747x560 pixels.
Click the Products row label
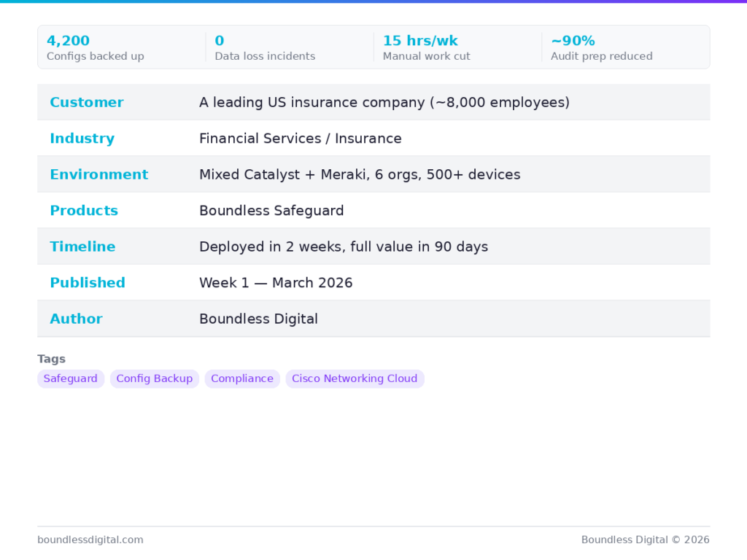coord(84,211)
